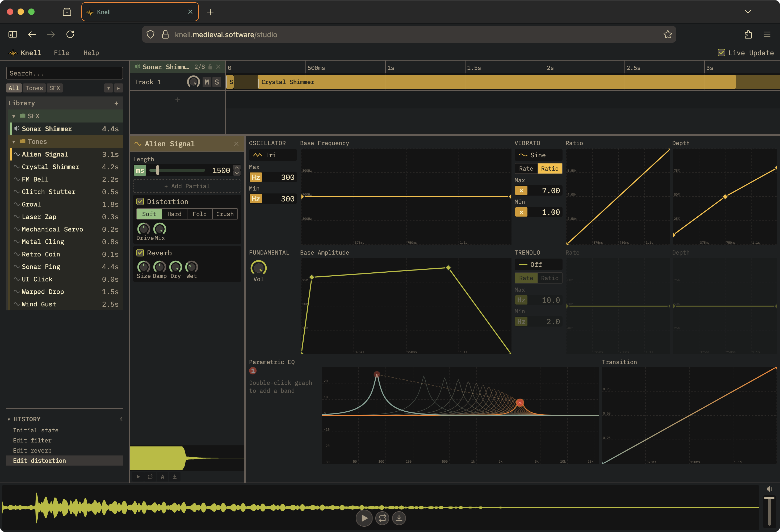Solo Track 1 with the S button
Screen dimensions: 780x532
pyautogui.click(x=217, y=82)
